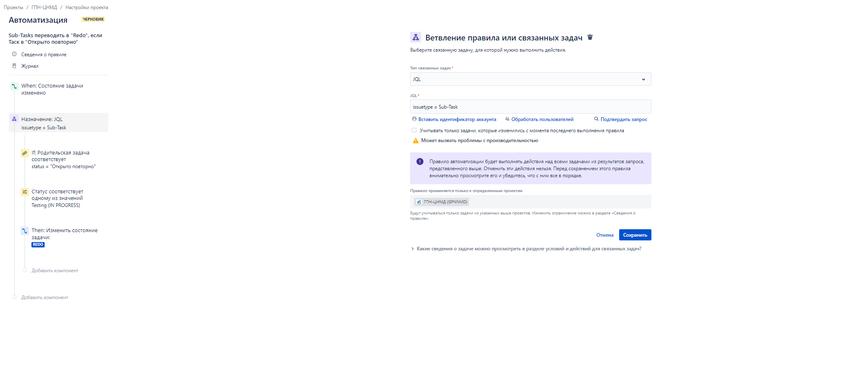Click the JQL query input field

click(530, 107)
